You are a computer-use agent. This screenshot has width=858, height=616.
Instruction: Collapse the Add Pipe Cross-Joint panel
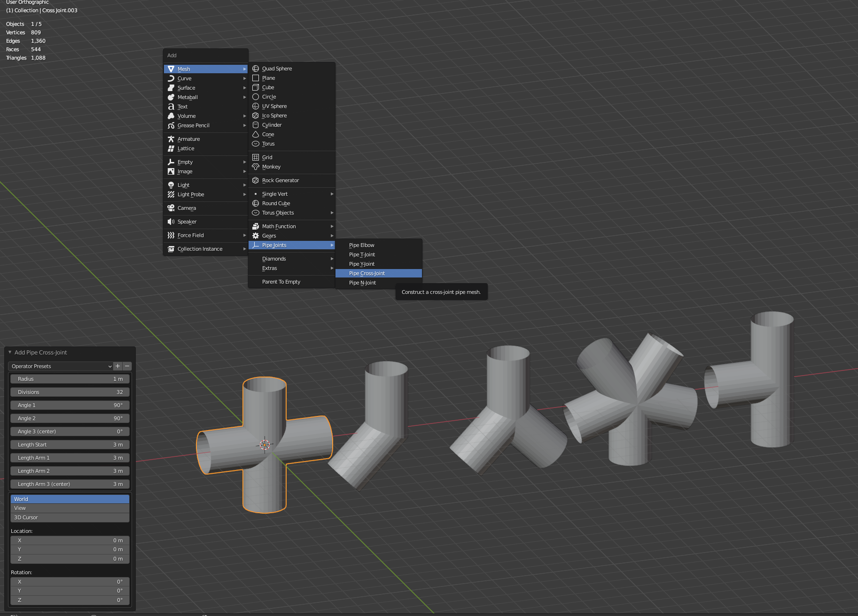tap(10, 352)
